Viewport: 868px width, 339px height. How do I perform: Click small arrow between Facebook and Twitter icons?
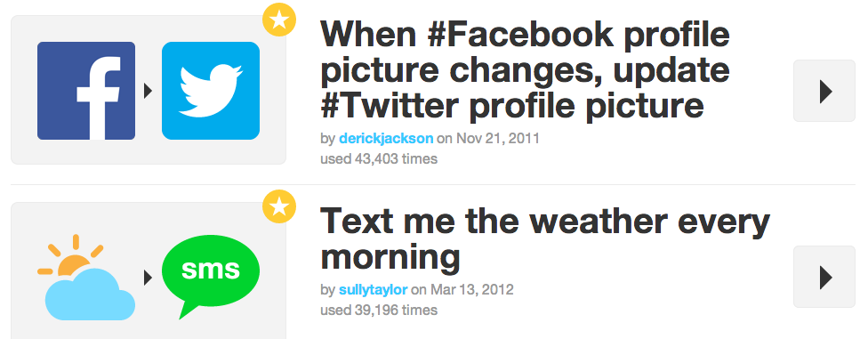click(x=148, y=91)
